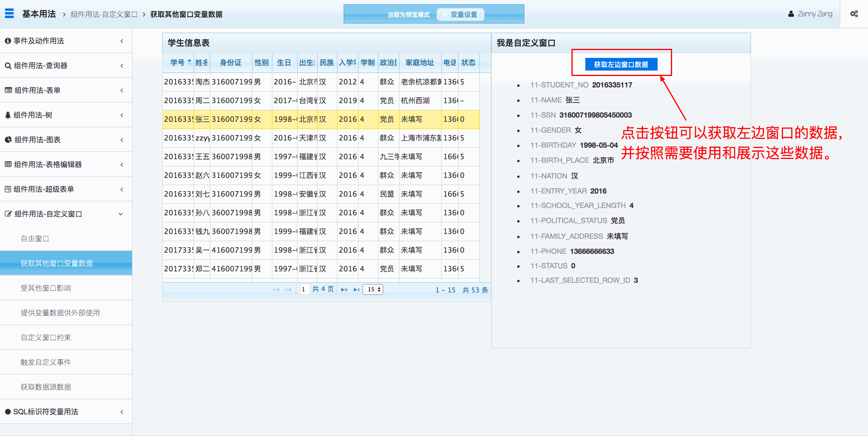Image resolution: width=868 pixels, height=436 pixels.
Task: Click the hamburger menu icon
Action: 9,14
